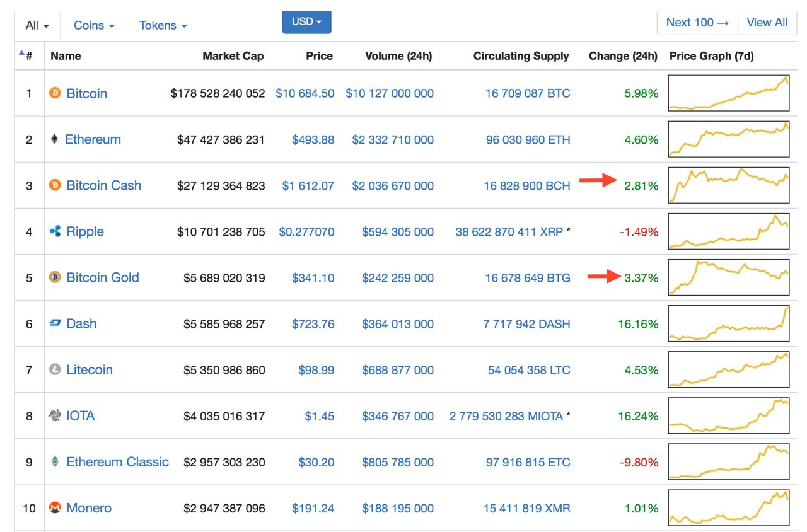Open the Monero name link
Image resolution: width=807 pixels, height=532 pixels.
point(89,507)
